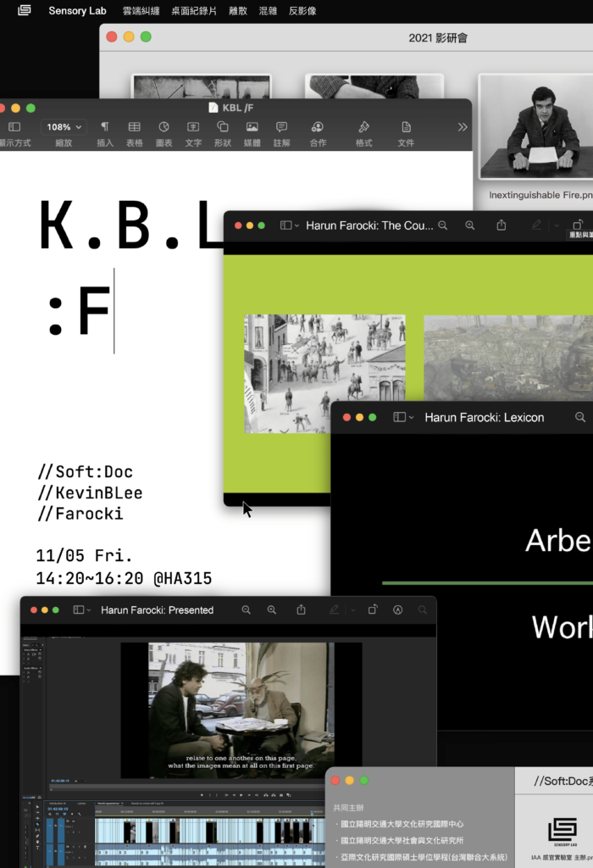Toggle sidebar in The Cou... Preview window
593x868 pixels.
pos(285,225)
